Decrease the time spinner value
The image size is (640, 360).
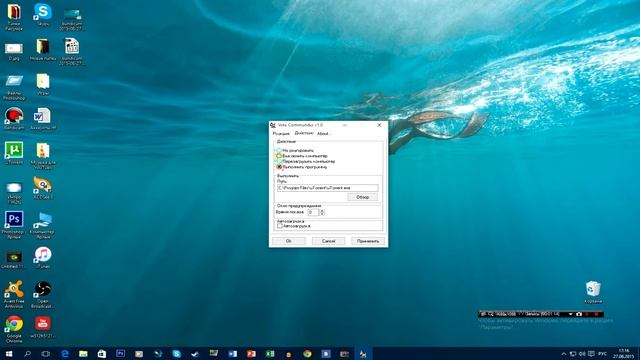[x=322, y=214]
